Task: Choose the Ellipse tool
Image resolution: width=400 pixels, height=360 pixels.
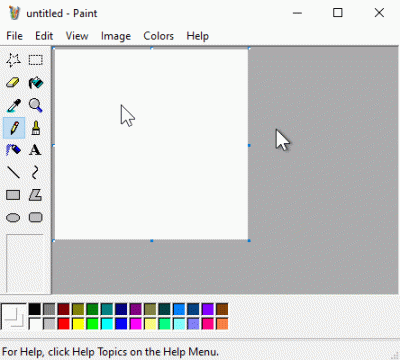Action: [14, 218]
